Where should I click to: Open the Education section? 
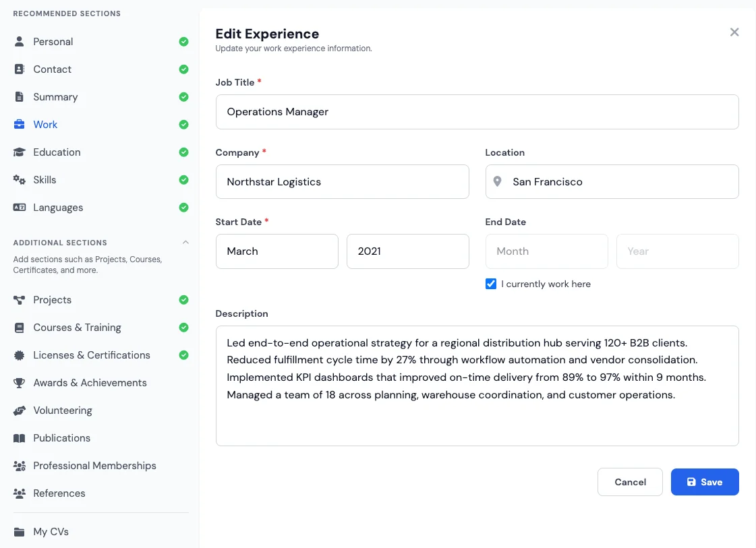(x=100, y=152)
